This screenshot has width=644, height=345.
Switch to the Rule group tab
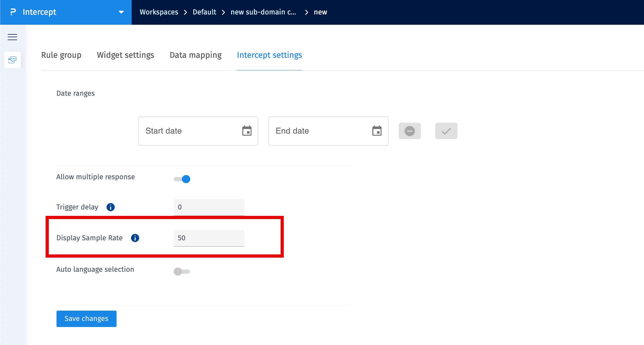61,55
